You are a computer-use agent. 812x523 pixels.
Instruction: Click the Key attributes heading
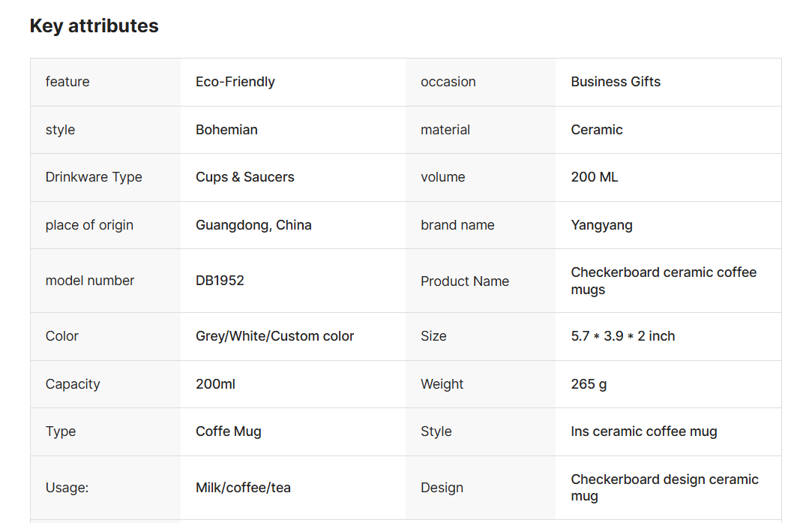click(x=94, y=26)
